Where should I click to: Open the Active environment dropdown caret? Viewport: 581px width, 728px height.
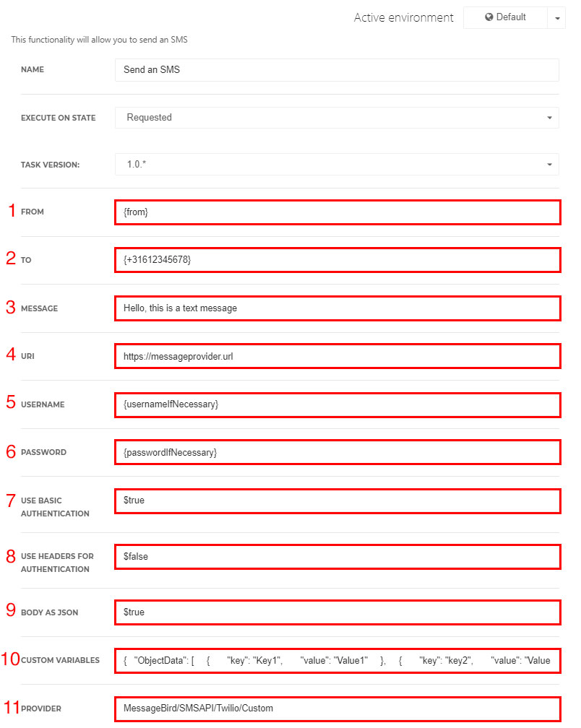tap(557, 18)
